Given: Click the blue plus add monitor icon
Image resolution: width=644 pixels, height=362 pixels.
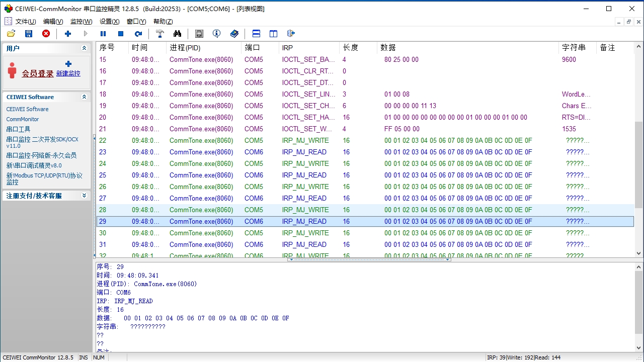Looking at the screenshot, I should coord(68,34).
